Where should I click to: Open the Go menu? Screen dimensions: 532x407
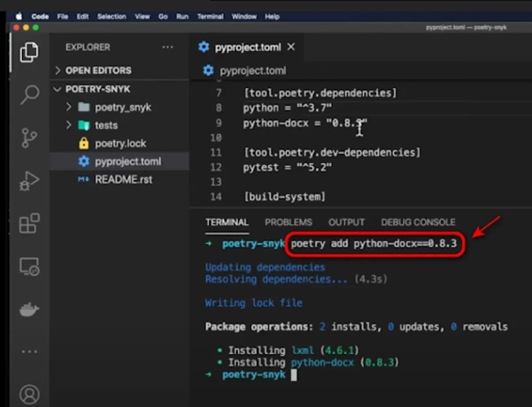163,16
